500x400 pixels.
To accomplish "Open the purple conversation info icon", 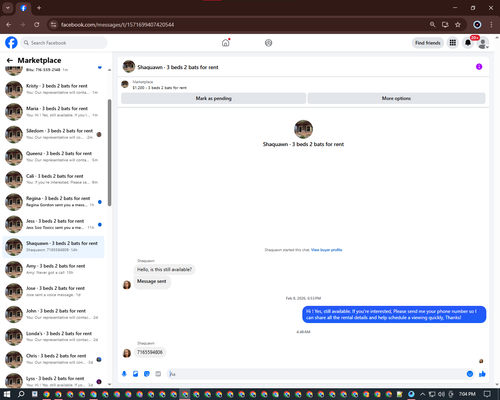I will click(479, 67).
